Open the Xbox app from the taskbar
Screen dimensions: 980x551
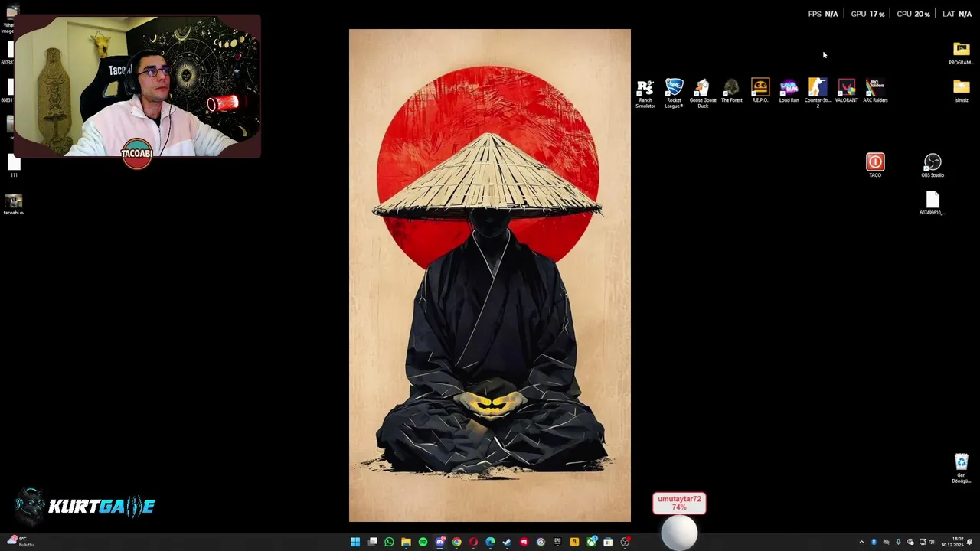pyautogui.click(x=592, y=542)
